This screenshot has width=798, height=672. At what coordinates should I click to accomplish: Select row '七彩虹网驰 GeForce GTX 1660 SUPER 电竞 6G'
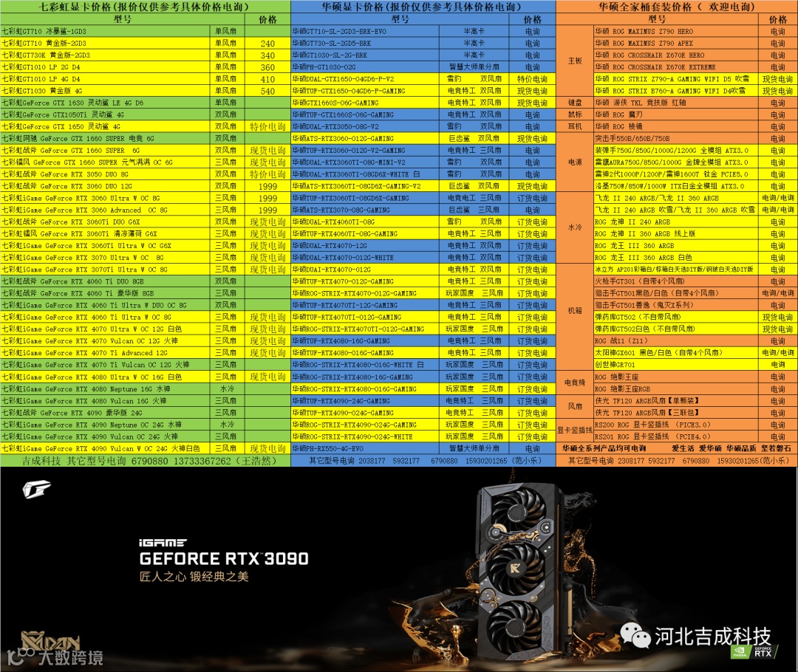point(145,138)
